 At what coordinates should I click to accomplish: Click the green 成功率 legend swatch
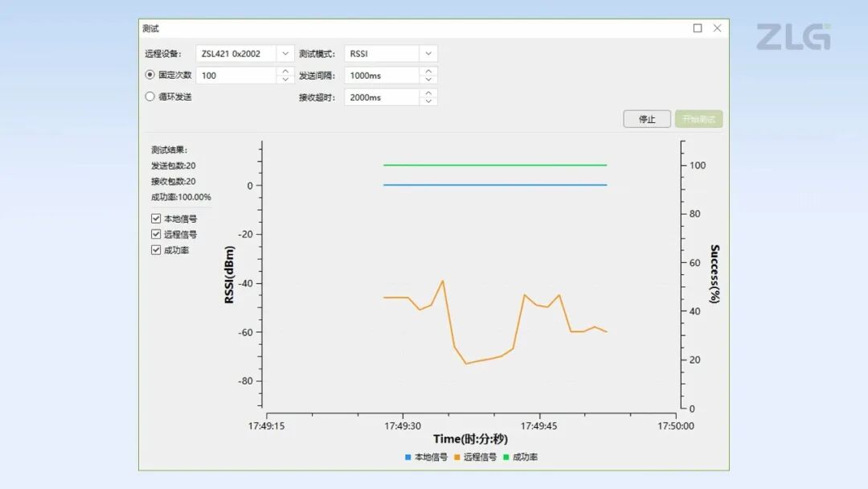point(506,457)
